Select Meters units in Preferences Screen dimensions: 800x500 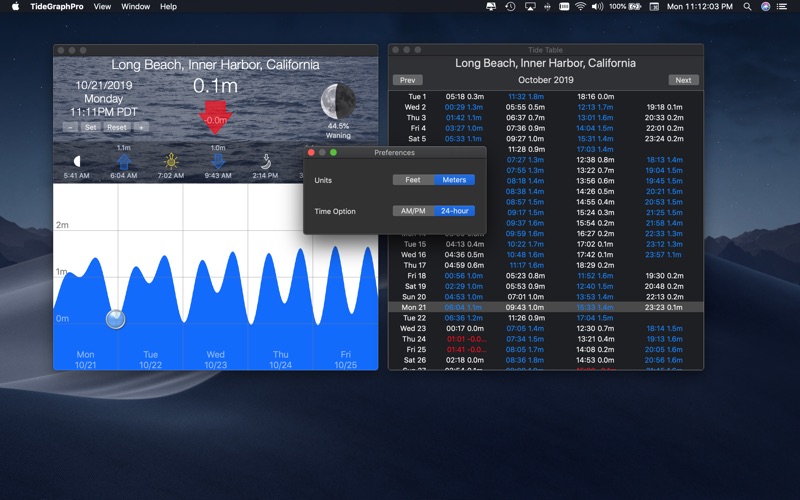[455, 180]
